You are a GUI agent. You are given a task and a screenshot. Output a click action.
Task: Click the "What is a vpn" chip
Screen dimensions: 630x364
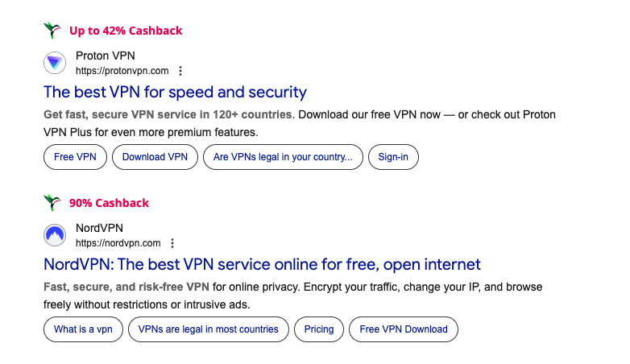pyautogui.click(x=83, y=329)
